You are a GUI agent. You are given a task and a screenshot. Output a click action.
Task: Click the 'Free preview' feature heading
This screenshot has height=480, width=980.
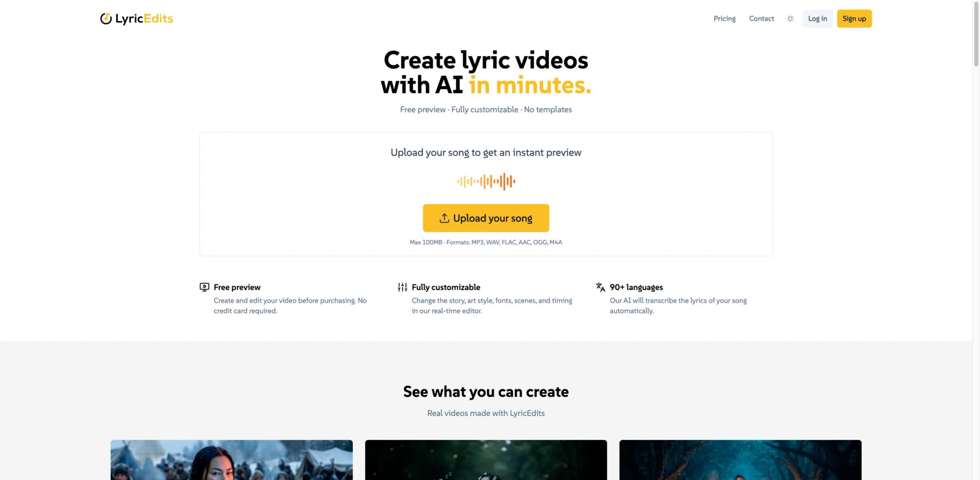tap(237, 287)
